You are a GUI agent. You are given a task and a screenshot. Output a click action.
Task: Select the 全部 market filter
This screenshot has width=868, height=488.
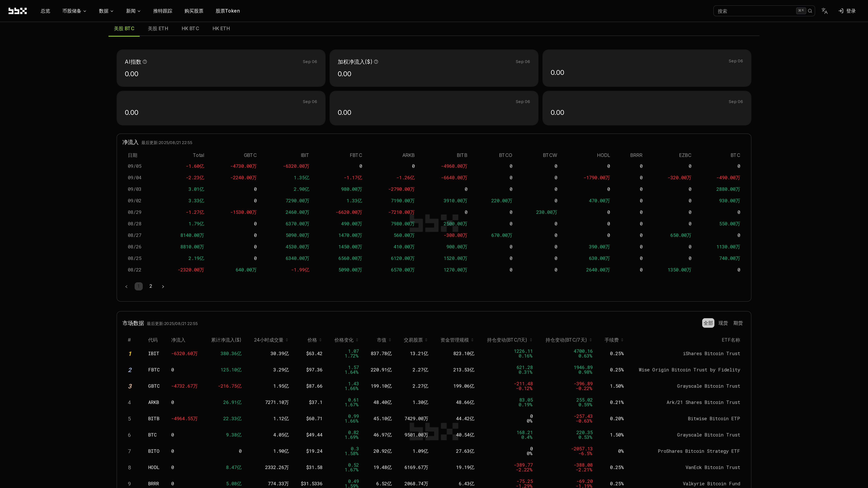click(x=708, y=323)
